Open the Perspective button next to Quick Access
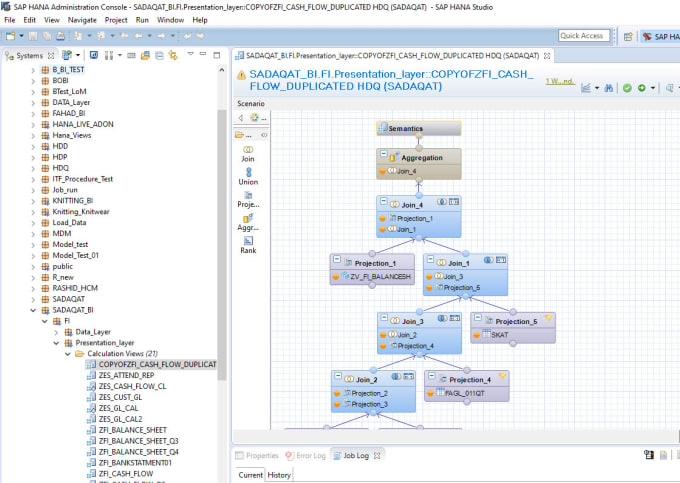 coord(628,37)
